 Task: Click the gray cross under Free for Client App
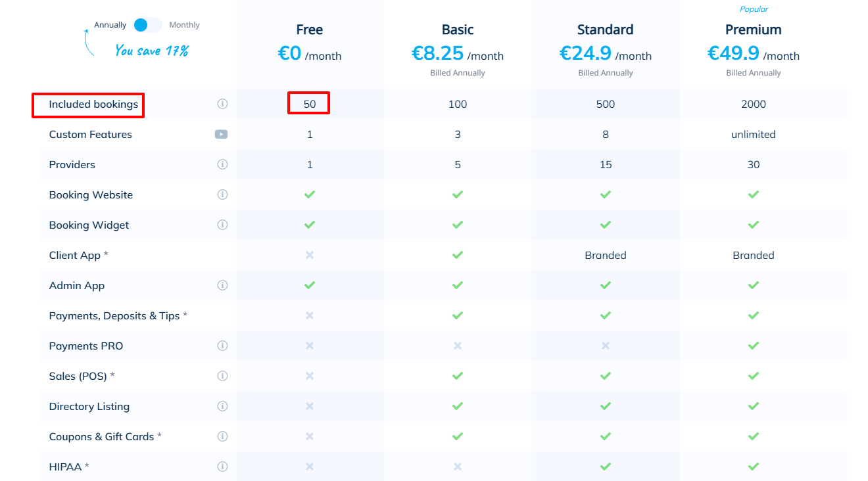pyautogui.click(x=309, y=254)
